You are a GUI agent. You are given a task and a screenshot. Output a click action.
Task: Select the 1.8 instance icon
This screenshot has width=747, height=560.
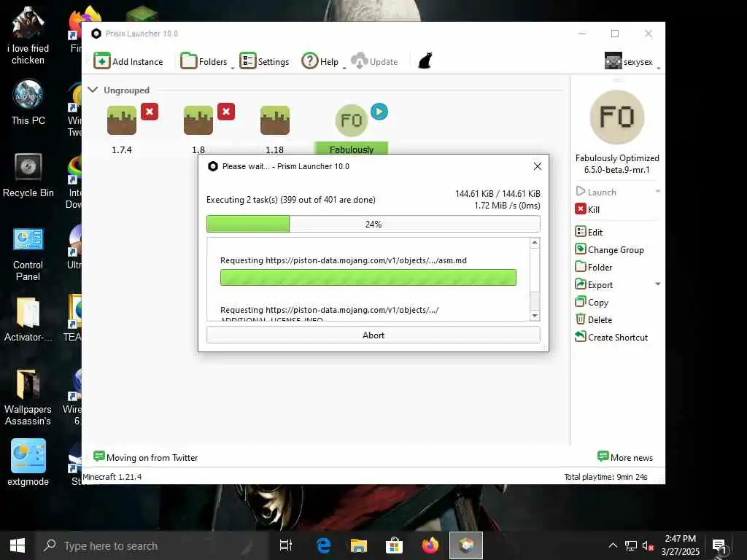tap(198, 120)
